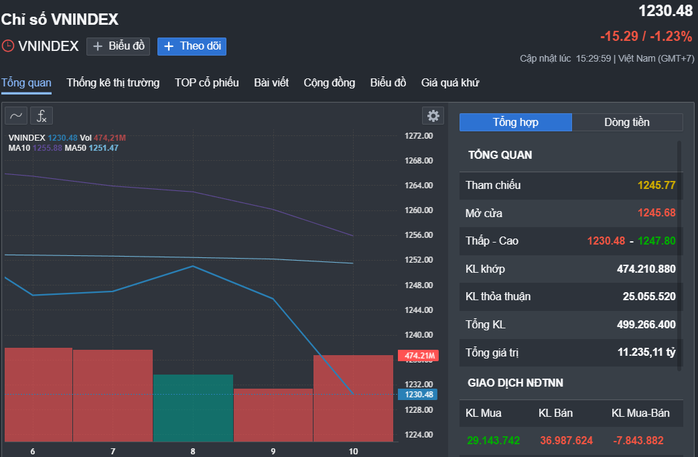Click the 'KL thỏa thuận' value 25.055.520
This screenshot has height=457, width=698.
649,296
